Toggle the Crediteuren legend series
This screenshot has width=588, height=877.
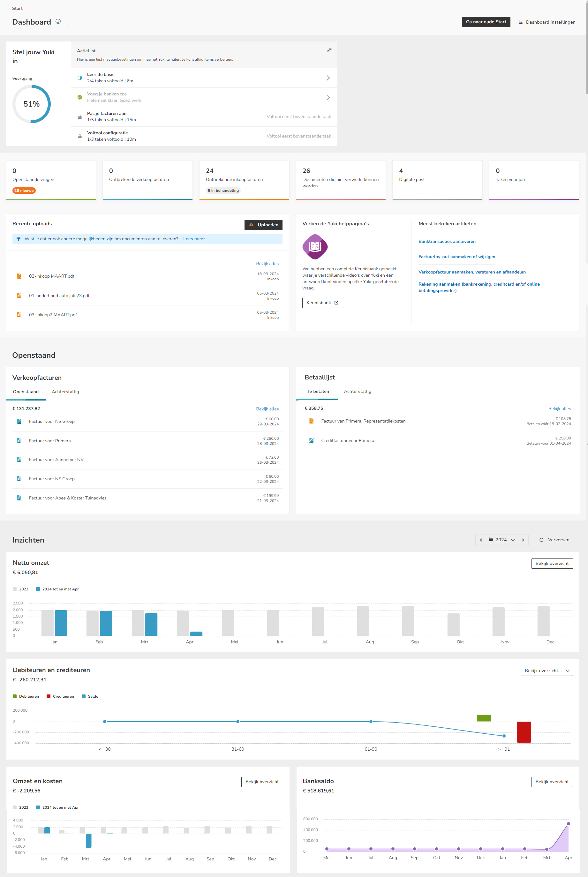pos(60,697)
